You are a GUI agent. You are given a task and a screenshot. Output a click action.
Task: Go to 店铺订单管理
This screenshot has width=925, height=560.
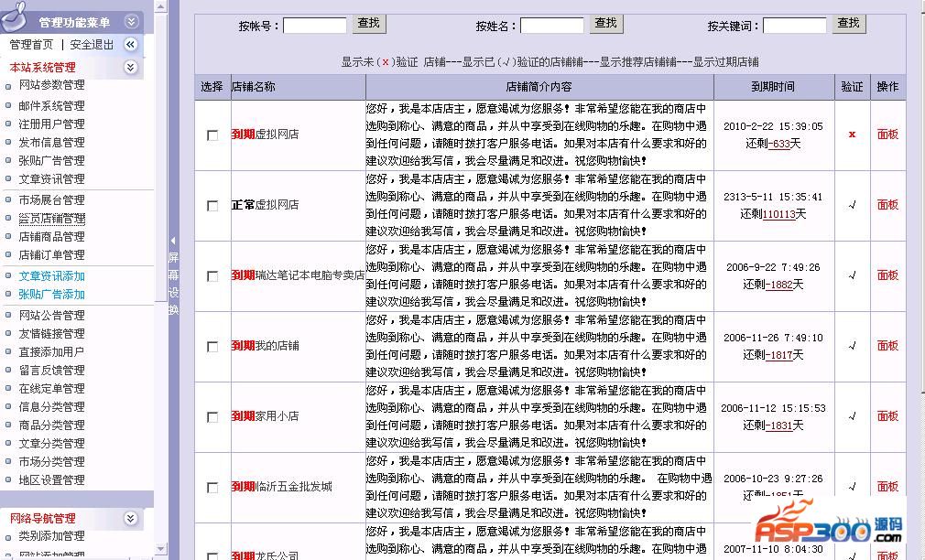click(51, 255)
